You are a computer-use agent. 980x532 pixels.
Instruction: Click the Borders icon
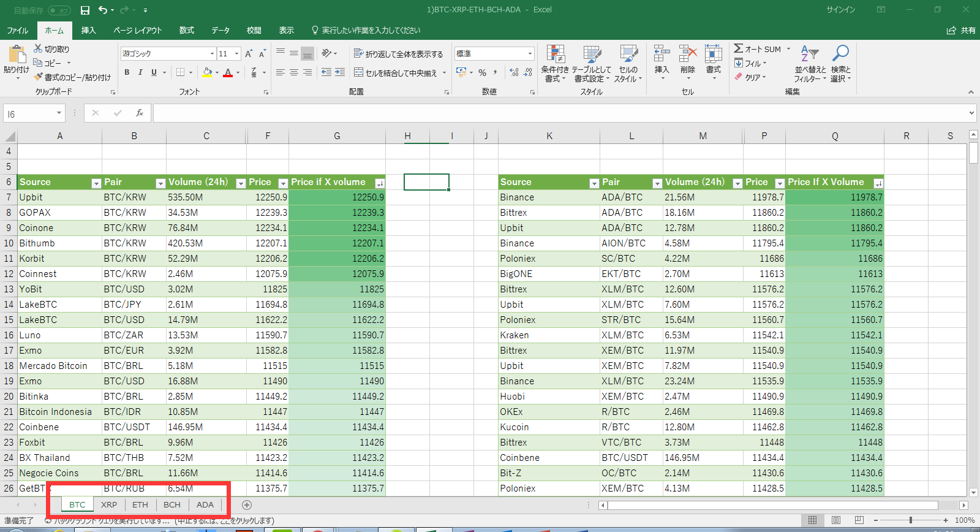(180, 72)
